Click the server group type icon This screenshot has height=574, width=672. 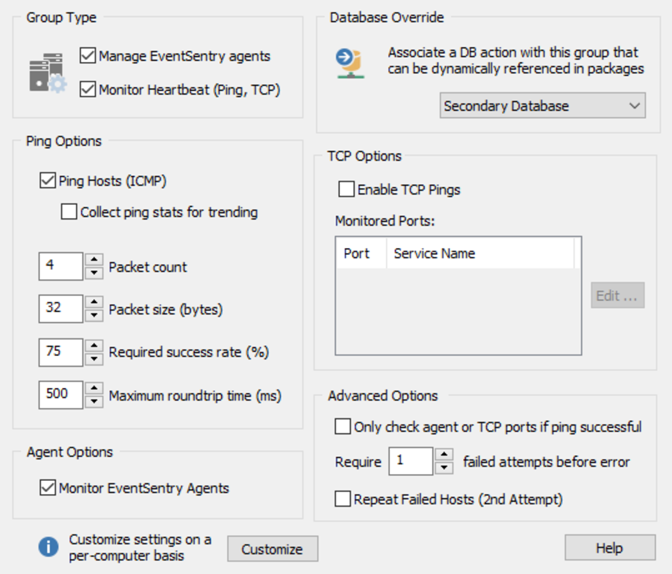coord(48,72)
